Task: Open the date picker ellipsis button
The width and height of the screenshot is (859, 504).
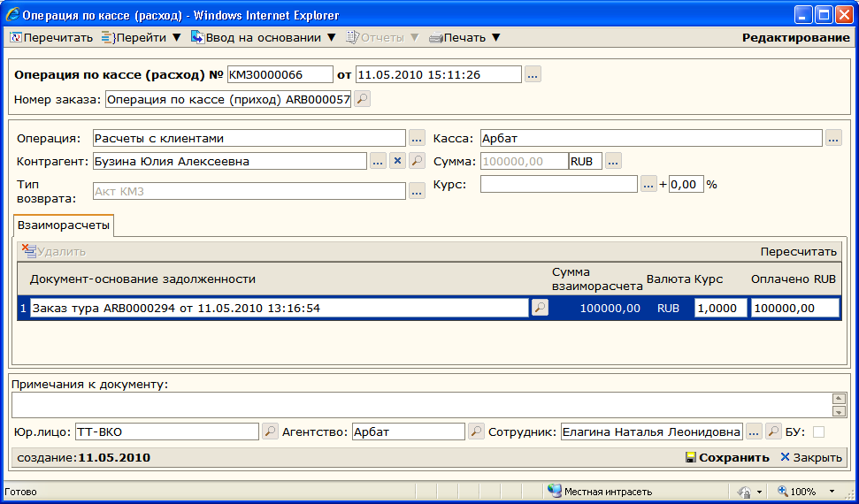Action: pos(533,74)
